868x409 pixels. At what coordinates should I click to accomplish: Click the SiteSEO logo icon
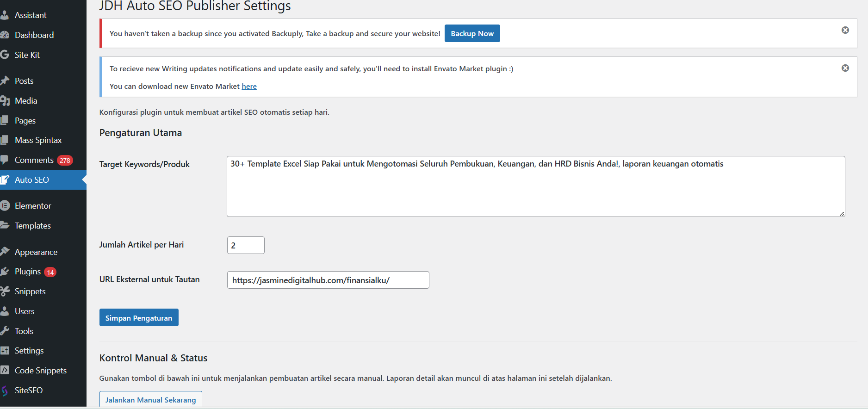click(x=5, y=390)
